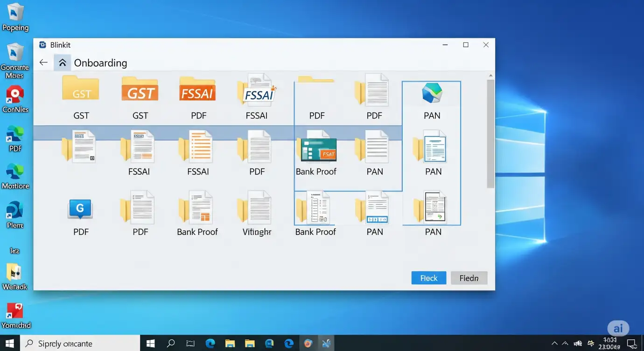Open the plain yellow GST folder
This screenshot has width=644, height=351.
81,88
